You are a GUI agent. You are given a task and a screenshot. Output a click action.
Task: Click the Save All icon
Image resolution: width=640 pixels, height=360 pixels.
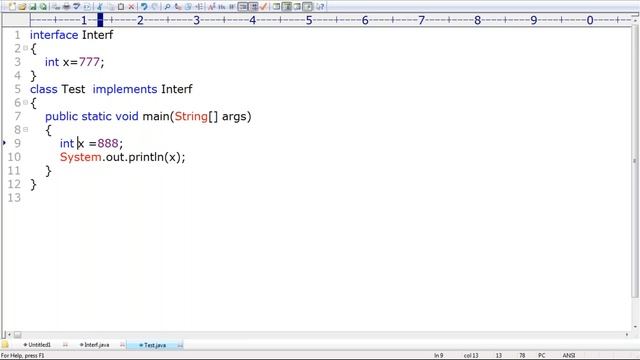[x=43, y=7]
